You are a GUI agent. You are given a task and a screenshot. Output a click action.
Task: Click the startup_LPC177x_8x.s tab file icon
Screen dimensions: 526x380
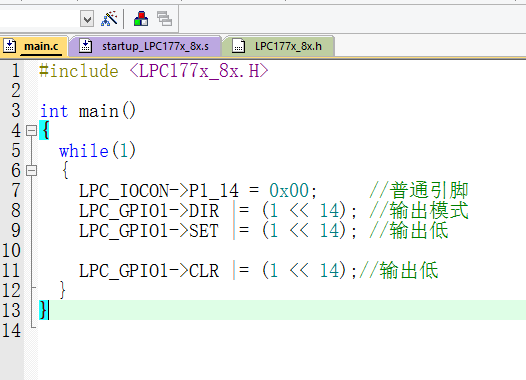pos(86,46)
